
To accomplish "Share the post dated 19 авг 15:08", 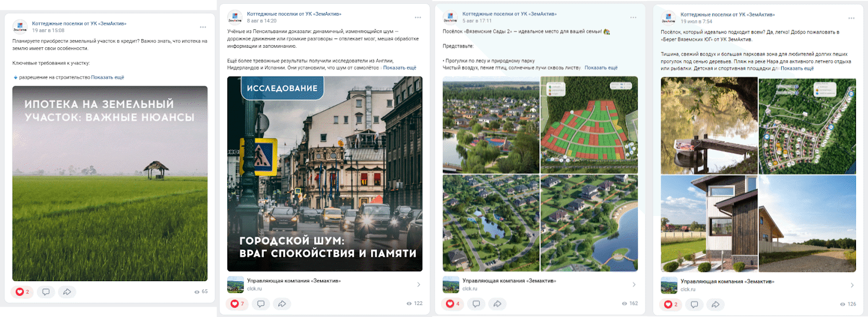I will pyautogui.click(x=67, y=292).
